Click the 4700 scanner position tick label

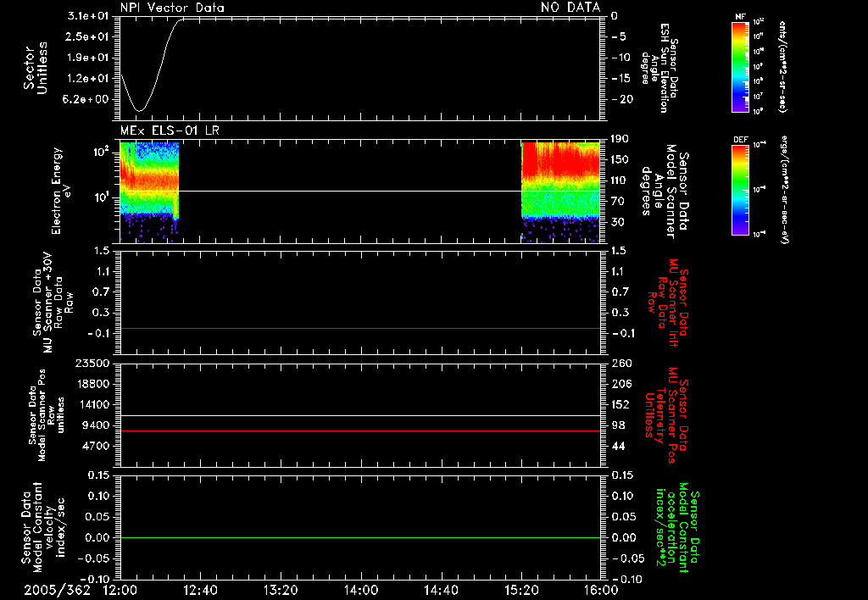97,446
